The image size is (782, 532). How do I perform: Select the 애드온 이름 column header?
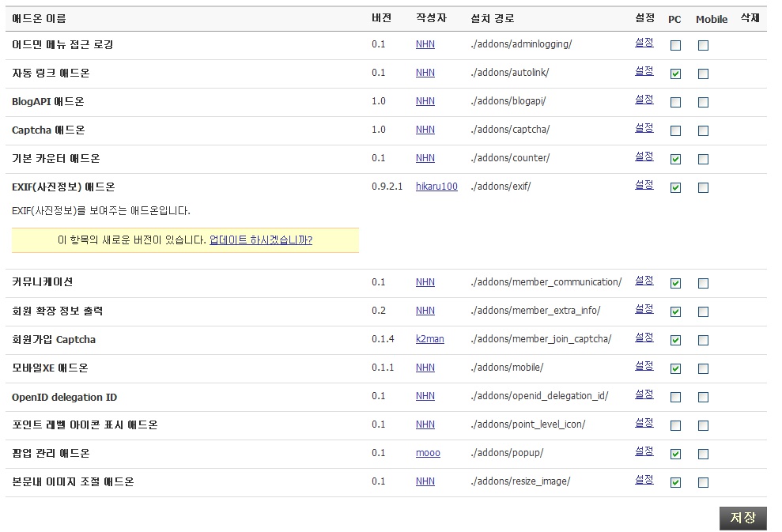39,19
